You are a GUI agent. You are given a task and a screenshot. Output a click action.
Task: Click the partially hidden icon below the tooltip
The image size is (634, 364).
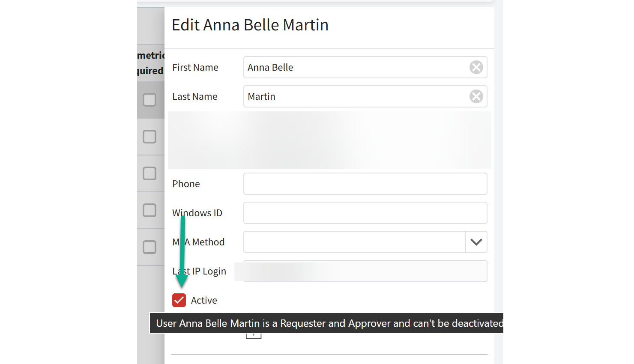(254, 336)
